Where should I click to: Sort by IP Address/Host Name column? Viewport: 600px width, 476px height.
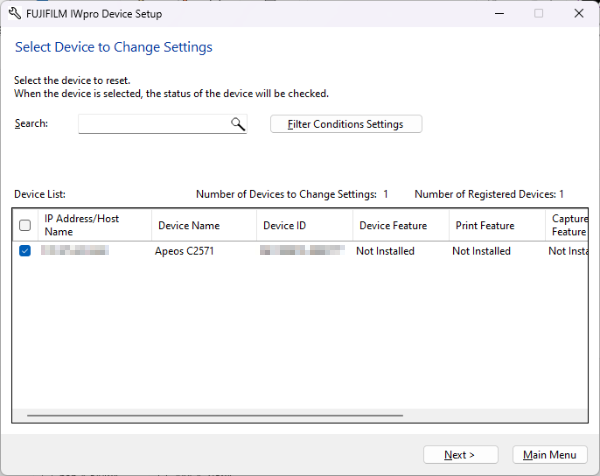click(x=95, y=225)
